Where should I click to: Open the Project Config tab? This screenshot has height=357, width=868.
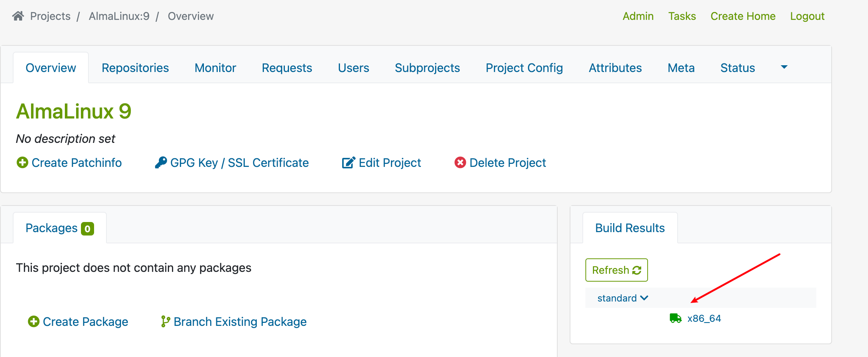[x=524, y=68]
